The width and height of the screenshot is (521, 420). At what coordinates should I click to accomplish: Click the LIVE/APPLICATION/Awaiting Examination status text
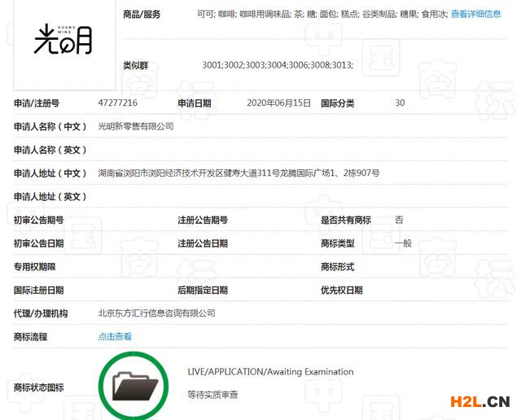(270, 372)
